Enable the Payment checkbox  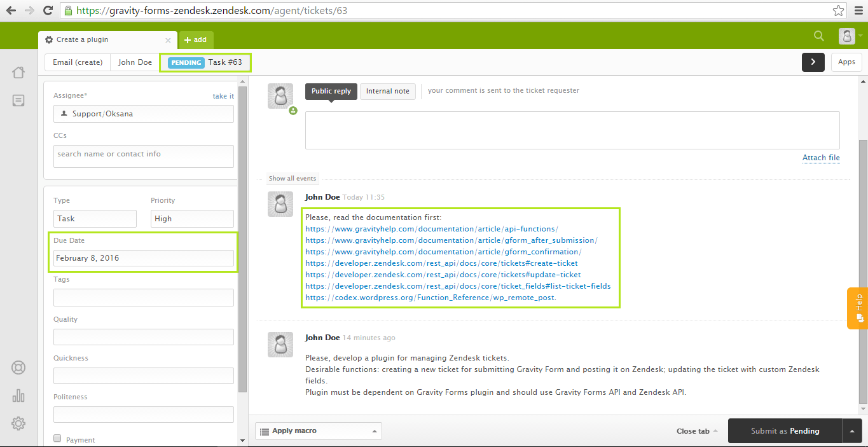click(57, 437)
